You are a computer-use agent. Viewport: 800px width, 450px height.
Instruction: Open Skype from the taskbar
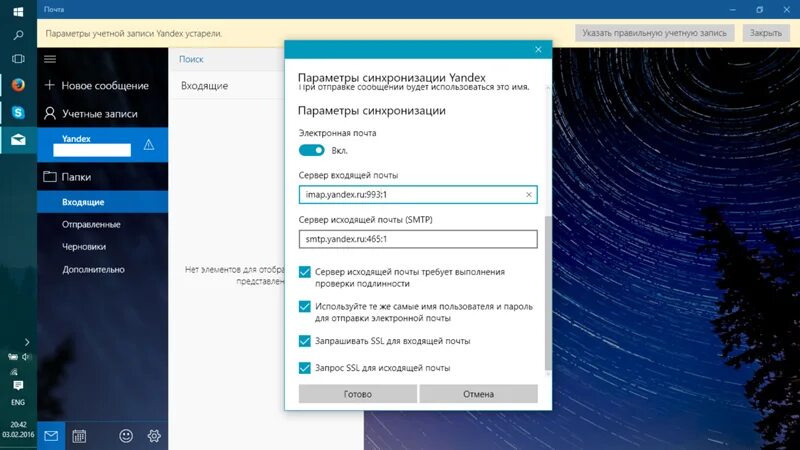[x=18, y=112]
